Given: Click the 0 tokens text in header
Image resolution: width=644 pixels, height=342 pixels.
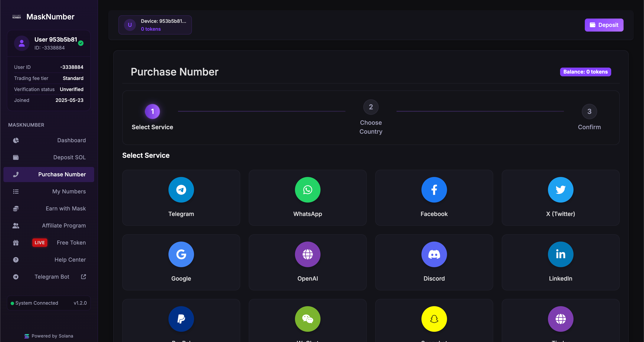Looking at the screenshot, I should (x=151, y=29).
